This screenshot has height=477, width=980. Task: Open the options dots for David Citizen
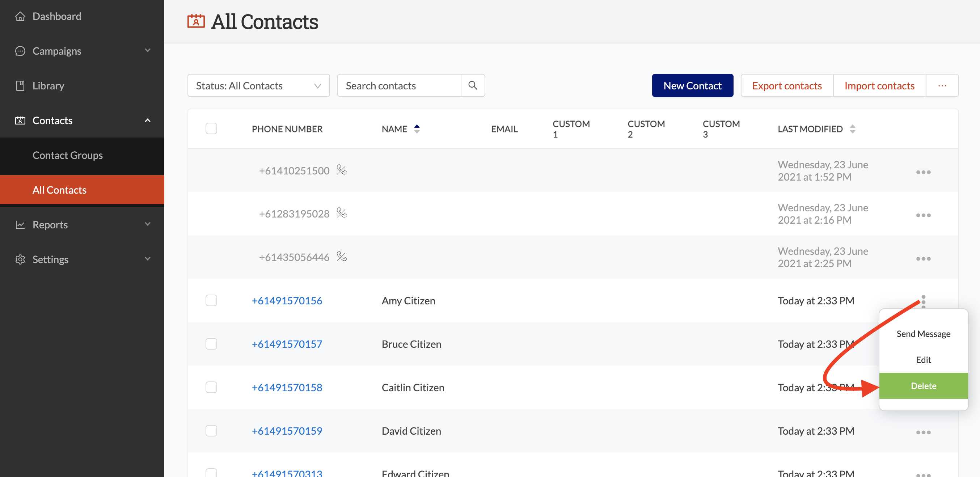click(x=923, y=432)
